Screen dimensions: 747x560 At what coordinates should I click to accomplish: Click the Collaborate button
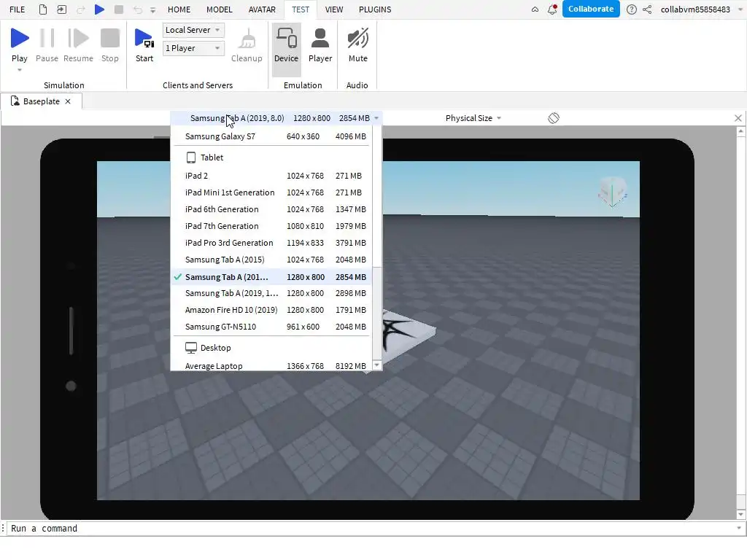[591, 9]
